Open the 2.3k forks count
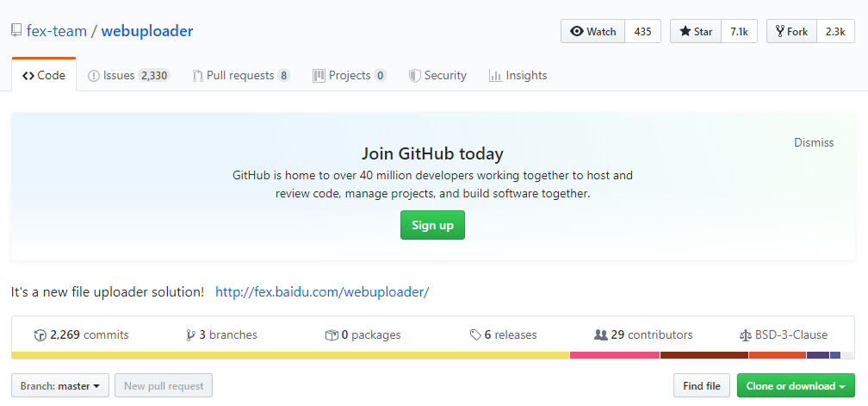 (835, 32)
